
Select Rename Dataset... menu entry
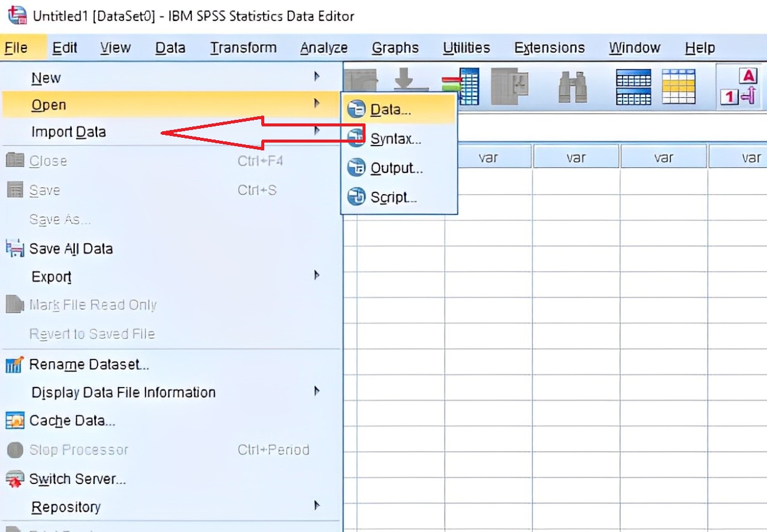(x=171, y=364)
